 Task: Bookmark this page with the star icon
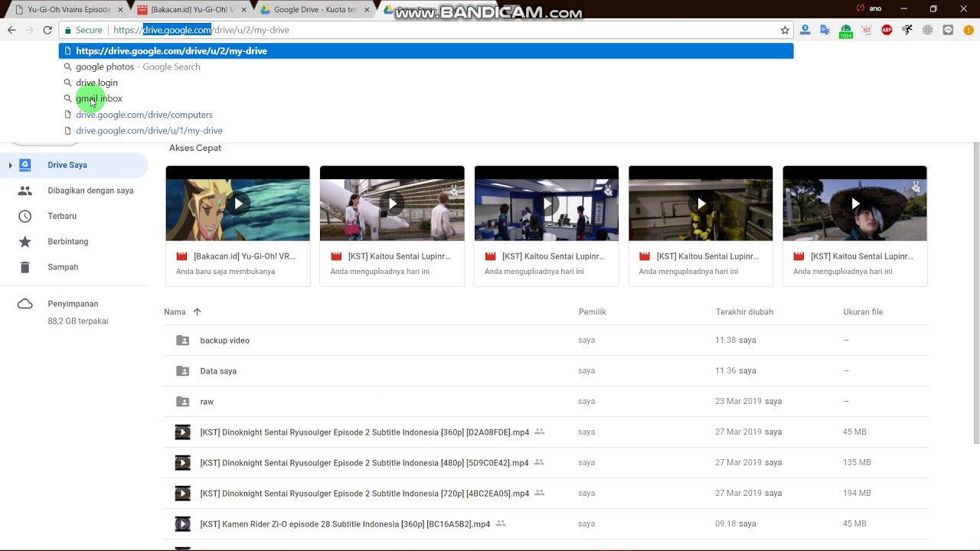click(785, 30)
